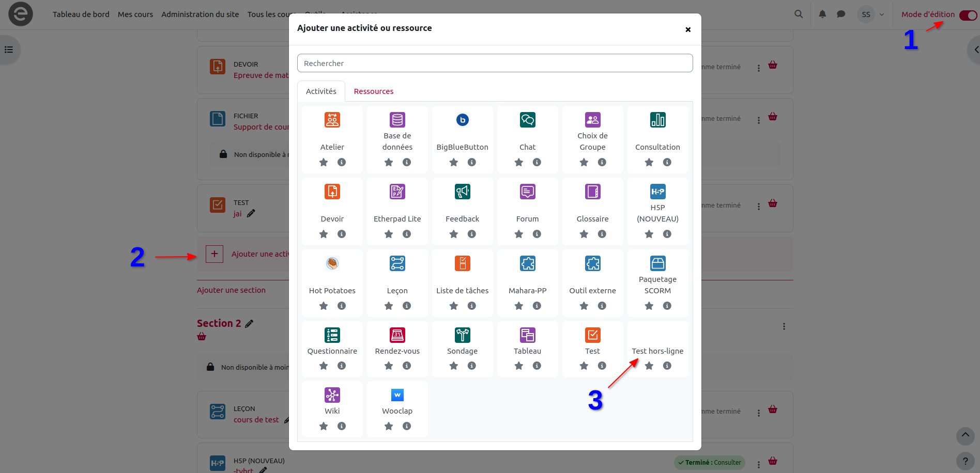Select the Atelier activity icon

pos(332,120)
